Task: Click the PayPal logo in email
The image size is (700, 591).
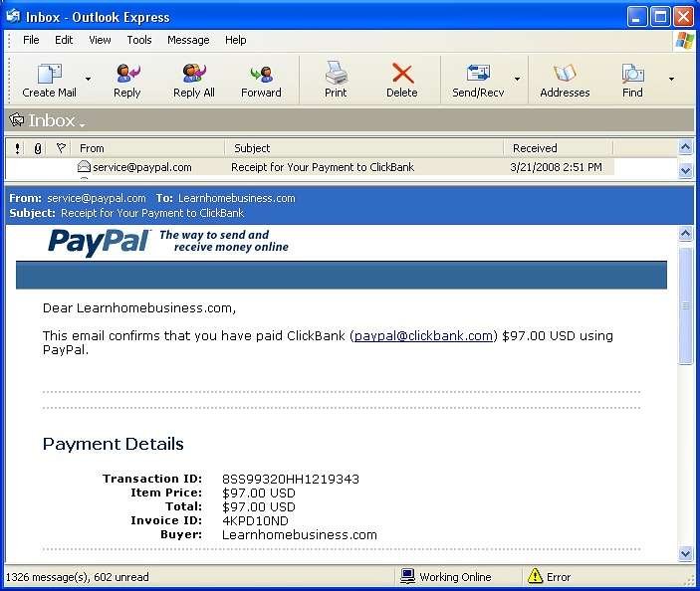Action: point(100,242)
